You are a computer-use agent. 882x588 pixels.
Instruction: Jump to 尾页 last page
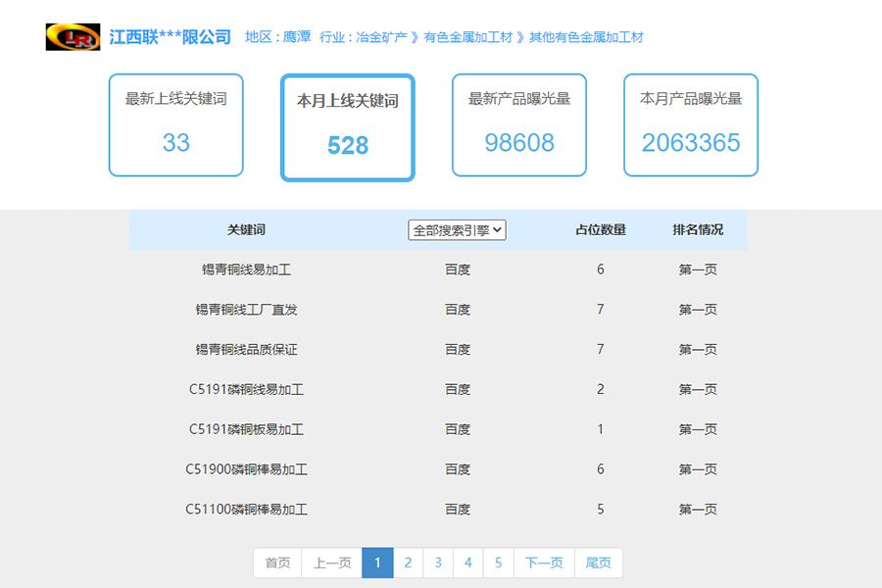tap(598, 563)
